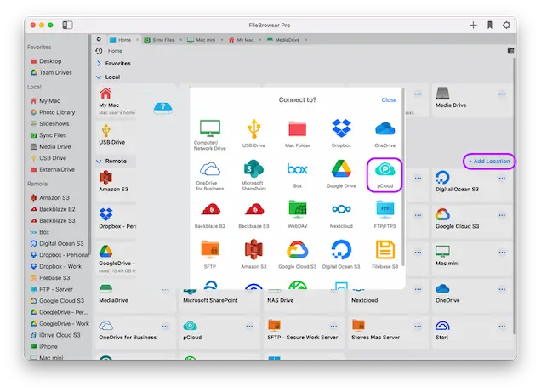Open options menu for Google Cloud S3 card

502,215
